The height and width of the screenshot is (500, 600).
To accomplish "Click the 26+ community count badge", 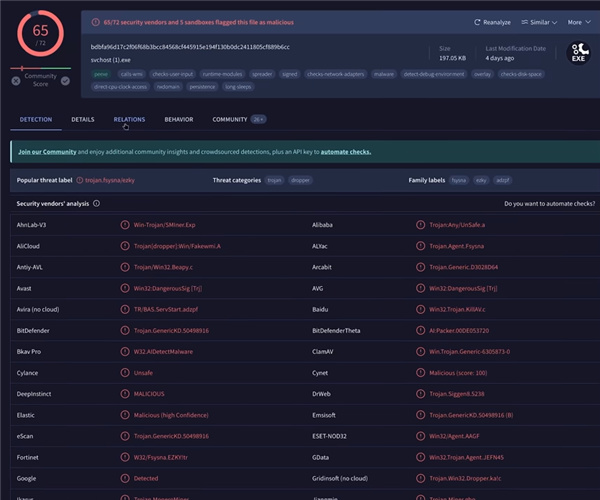I will (x=259, y=119).
